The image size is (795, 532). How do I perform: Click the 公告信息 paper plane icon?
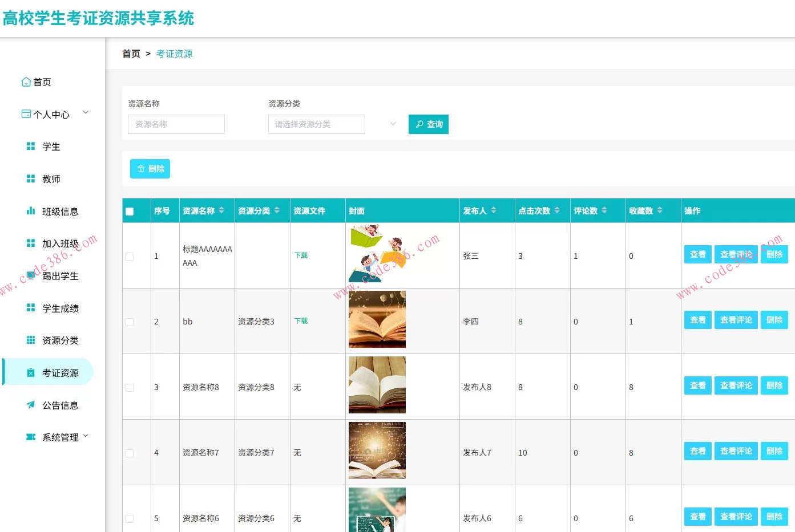[31, 405]
